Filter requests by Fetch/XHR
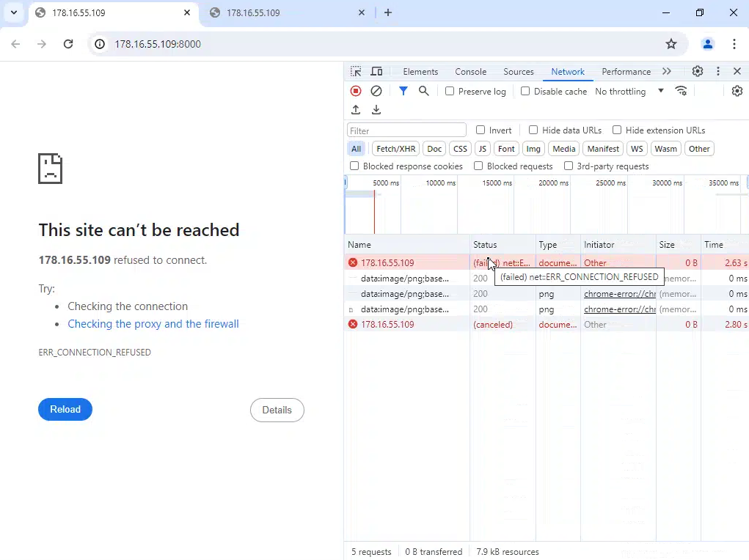 pyautogui.click(x=395, y=149)
